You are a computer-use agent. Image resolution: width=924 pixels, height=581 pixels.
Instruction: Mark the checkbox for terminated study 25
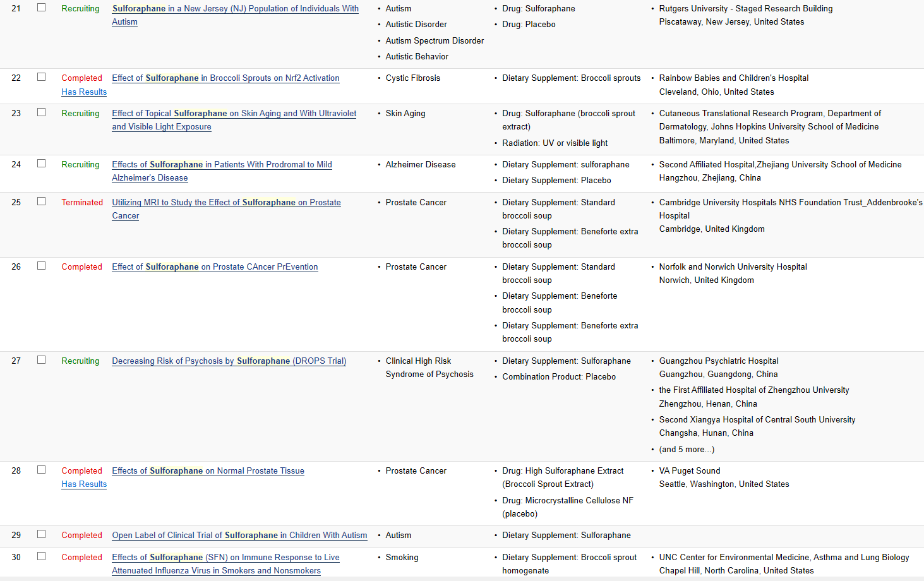pos(42,201)
